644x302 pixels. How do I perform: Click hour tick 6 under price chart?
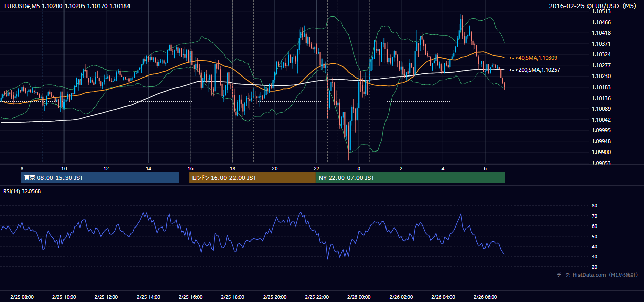tap(485, 168)
